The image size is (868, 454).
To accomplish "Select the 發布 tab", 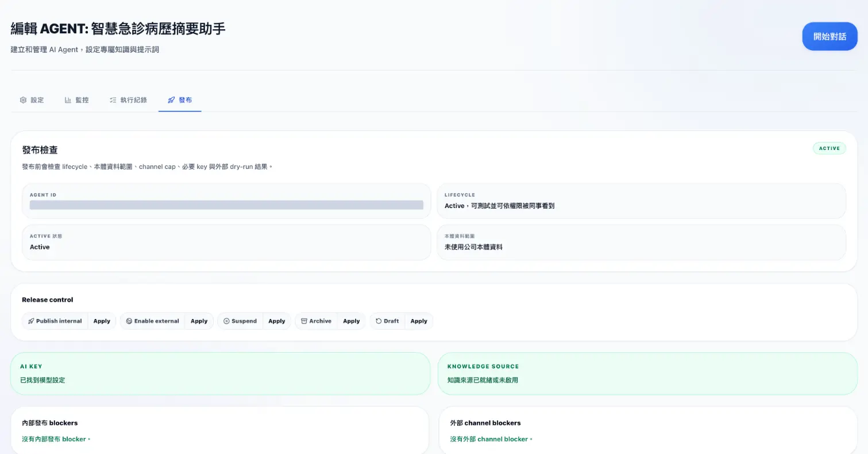I will [180, 100].
